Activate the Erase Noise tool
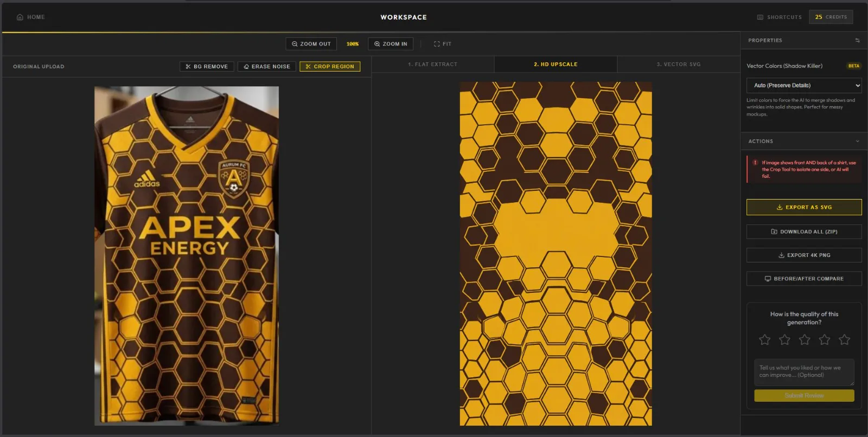868x437 pixels. point(267,67)
